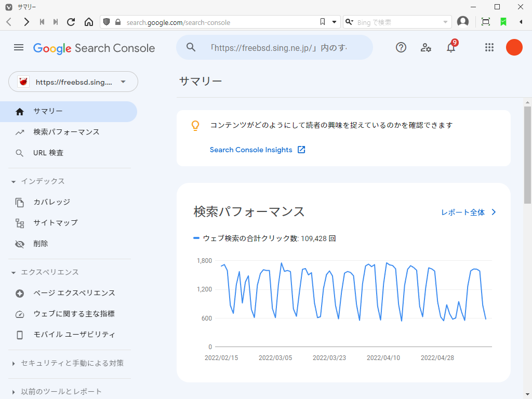
Task: Open URL 検査 in sidebar
Action: tap(69, 153)
